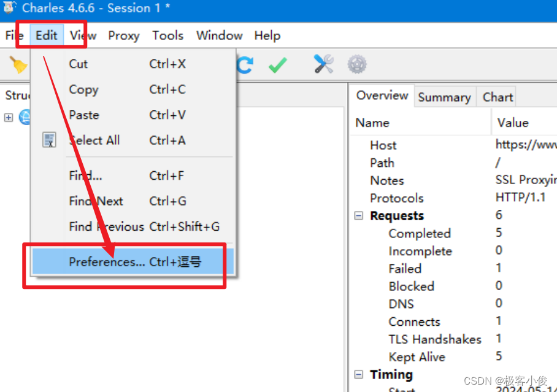Switch to the Summary tab

point(444,97)
